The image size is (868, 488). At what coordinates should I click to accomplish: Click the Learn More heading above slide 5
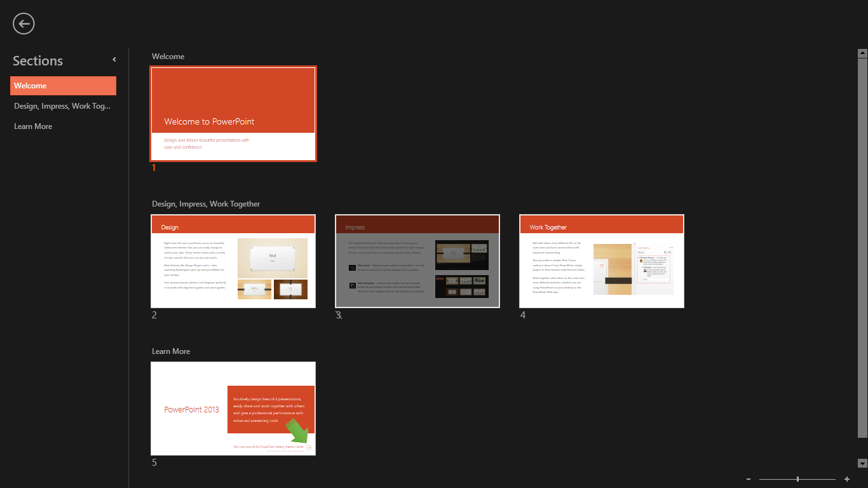171,351
